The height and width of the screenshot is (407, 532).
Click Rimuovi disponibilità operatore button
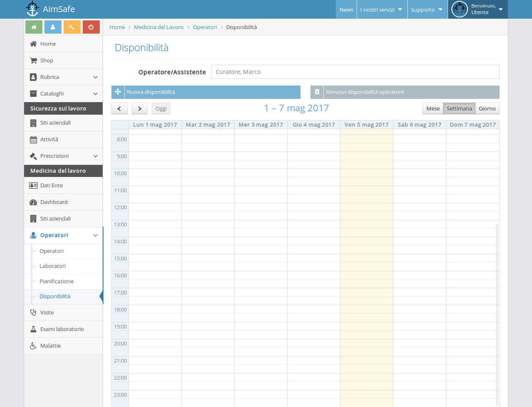[405, 92]
